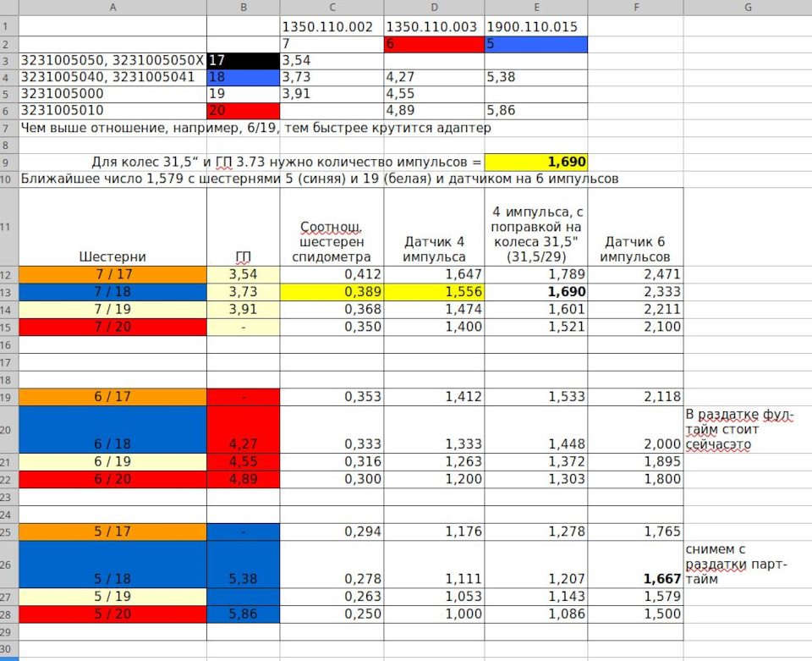Select row 11 header

9,227
